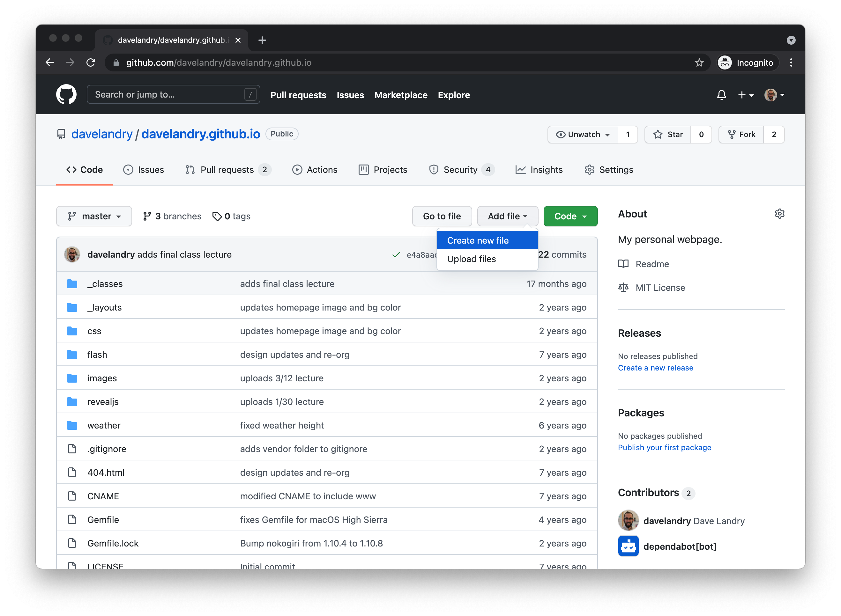Open the Unwatch dropdown

pyautogui.click(x=583, y=134)
